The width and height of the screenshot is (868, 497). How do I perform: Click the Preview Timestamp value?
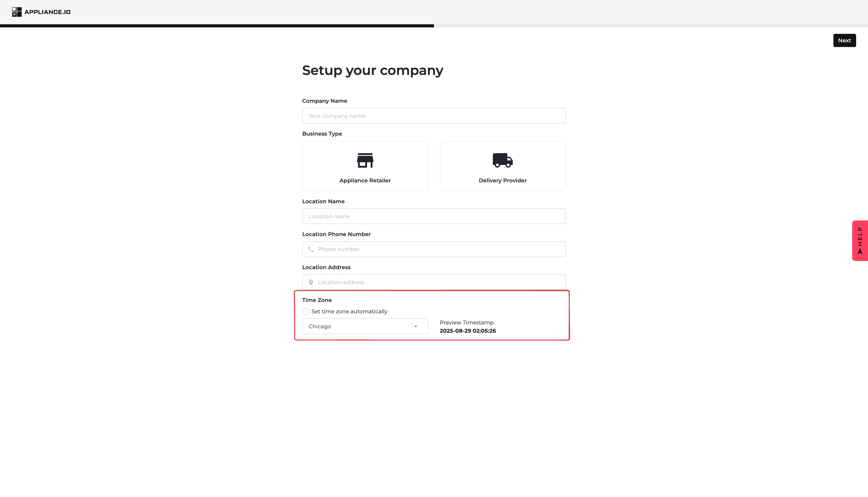coord(467,331)
